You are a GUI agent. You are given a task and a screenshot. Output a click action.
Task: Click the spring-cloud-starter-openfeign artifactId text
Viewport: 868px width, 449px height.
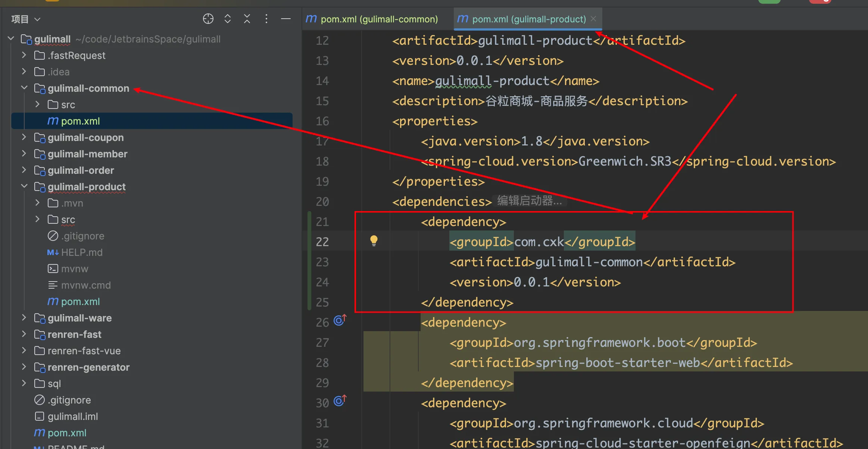(x=643, y=443)
